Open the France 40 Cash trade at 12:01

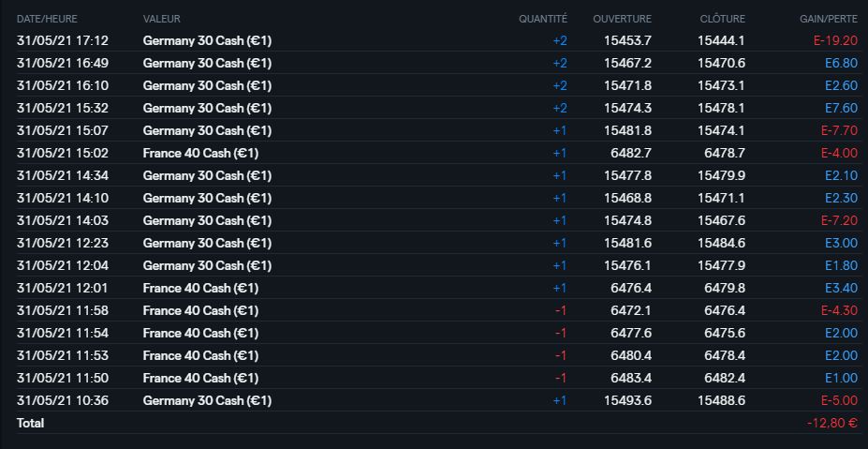click(200, 288)
